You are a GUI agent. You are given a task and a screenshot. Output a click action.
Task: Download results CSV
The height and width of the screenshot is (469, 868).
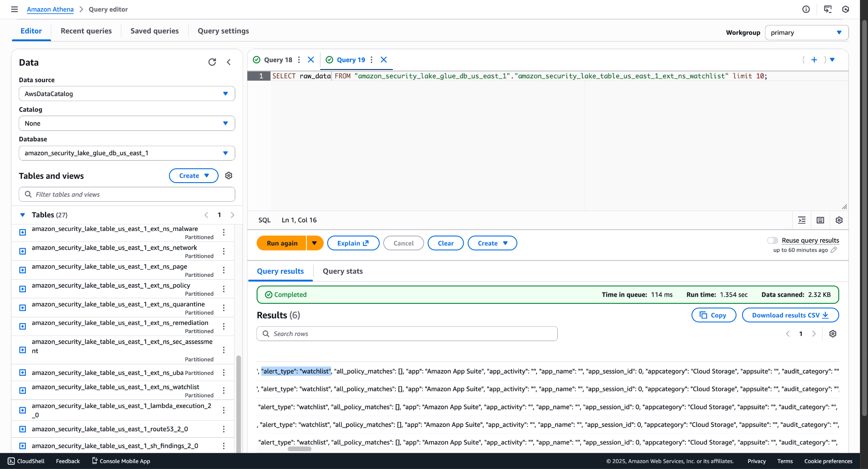click(x=790, y=315)
